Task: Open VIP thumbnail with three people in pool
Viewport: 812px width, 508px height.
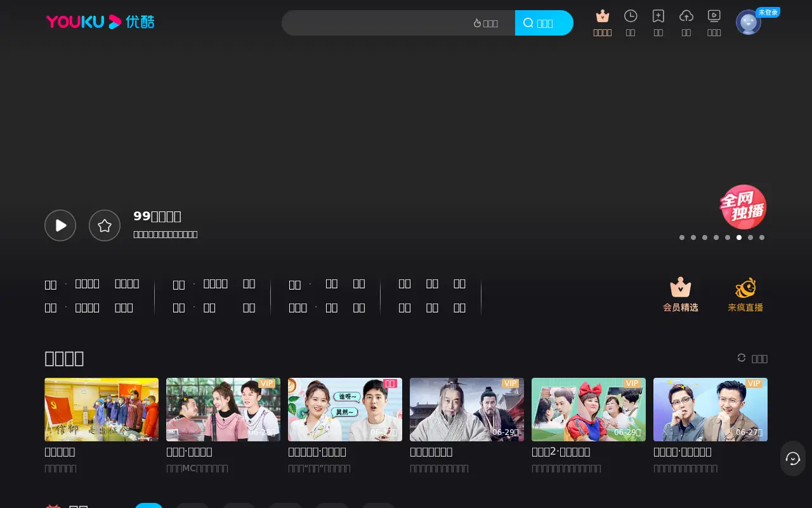Action: 223,410
